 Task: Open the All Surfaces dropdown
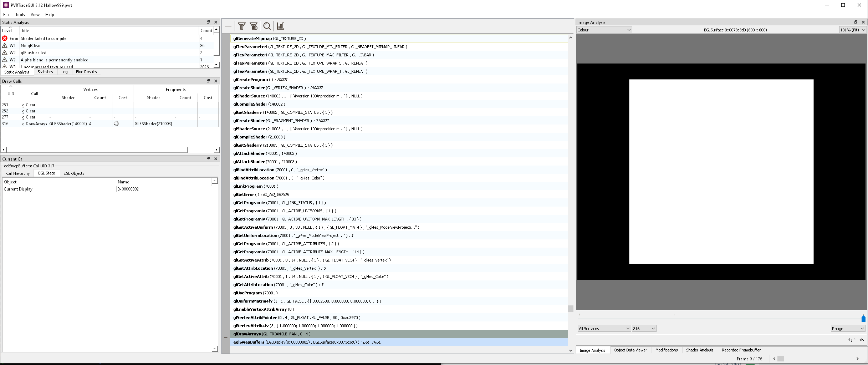[604, 329]
